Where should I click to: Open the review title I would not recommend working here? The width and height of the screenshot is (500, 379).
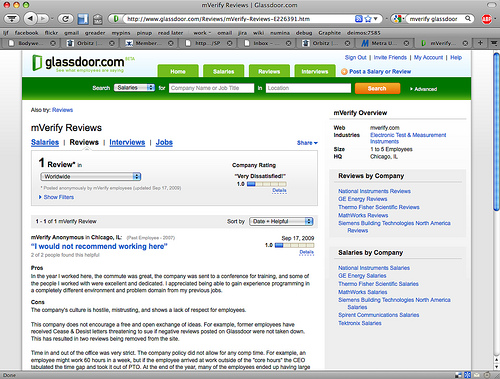point(99,246)
